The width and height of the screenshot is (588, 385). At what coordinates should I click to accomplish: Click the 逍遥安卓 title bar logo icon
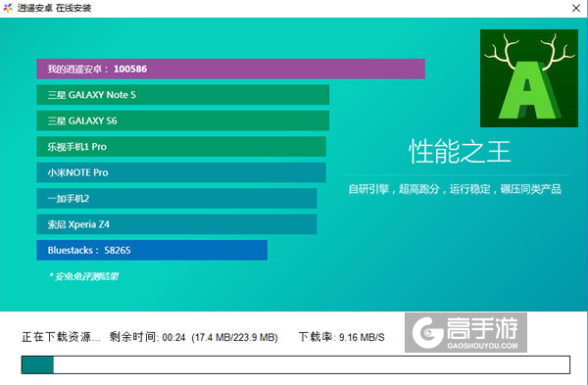[x=8, y=8]
